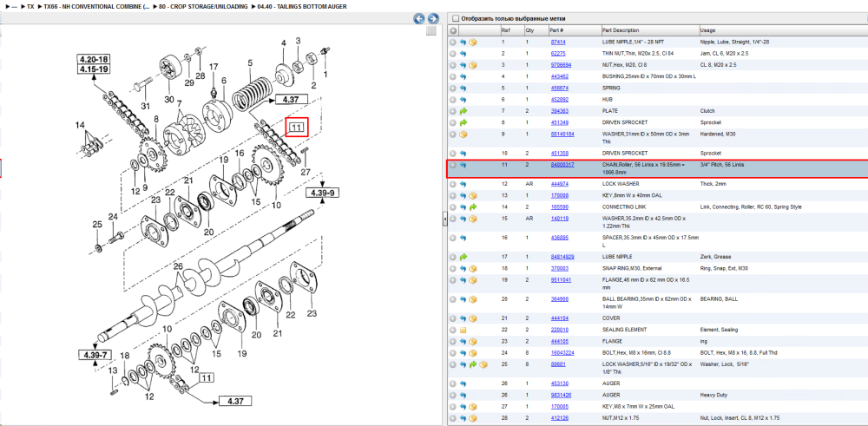
Task: Open part number link 9831426
Action: (560, 395)
